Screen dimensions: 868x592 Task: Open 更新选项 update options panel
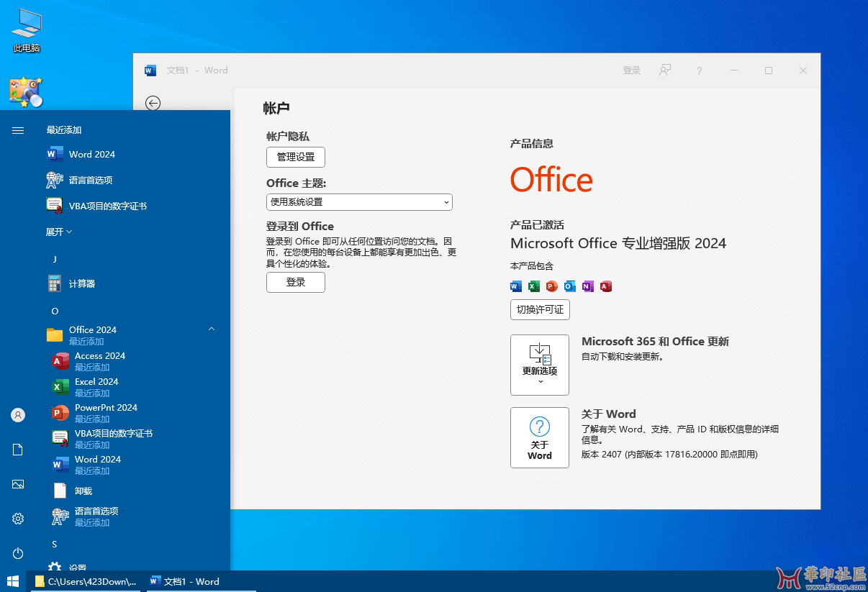click(540, 365)
